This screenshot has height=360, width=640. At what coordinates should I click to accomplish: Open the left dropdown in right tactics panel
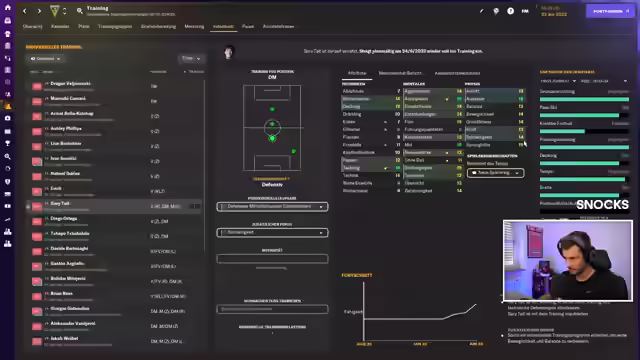(558, 81)
